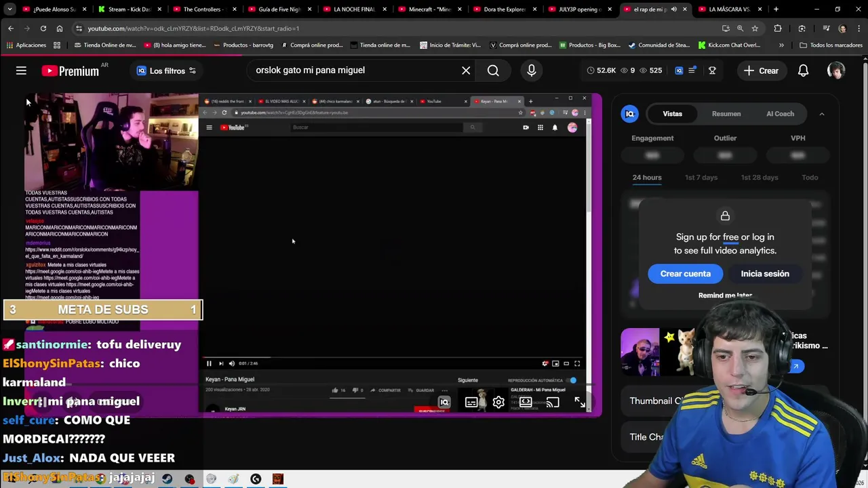Open the 'Productos - Big Box...' bookmark
The image size is (868, 488).
pos(589,45)
